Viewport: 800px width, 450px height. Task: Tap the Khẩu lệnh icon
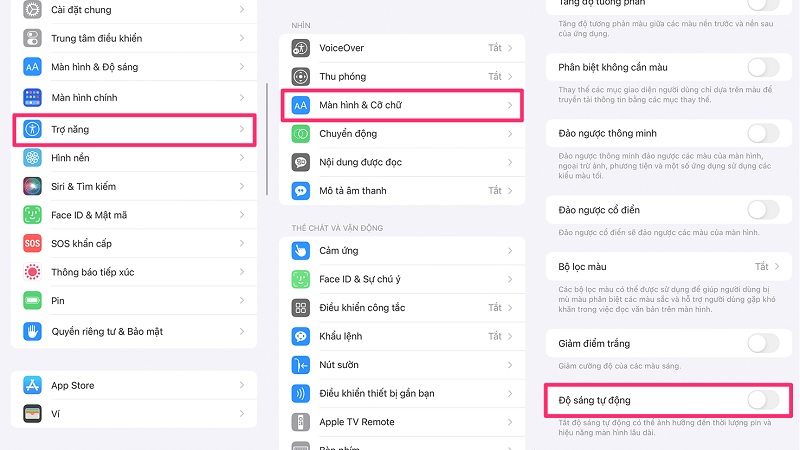click(x=301, y=336)
